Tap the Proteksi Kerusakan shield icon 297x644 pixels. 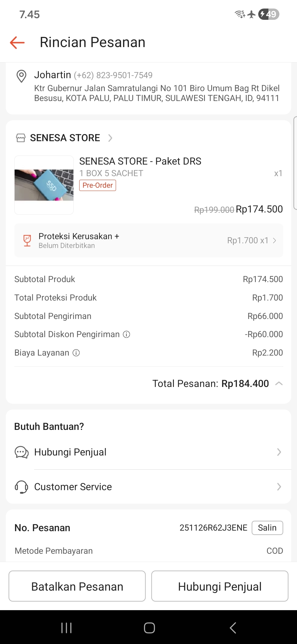27,241
